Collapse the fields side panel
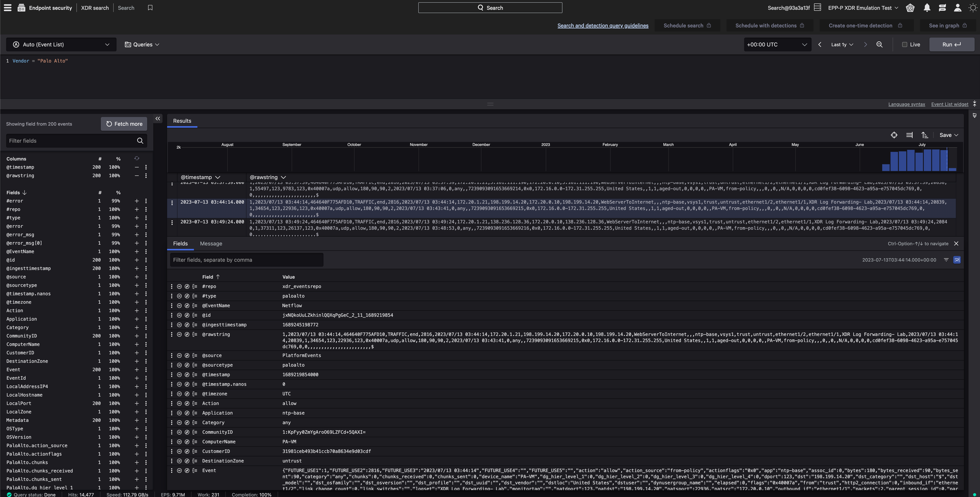The height and width of the screenshot is (497, 980). click(158, 119)
